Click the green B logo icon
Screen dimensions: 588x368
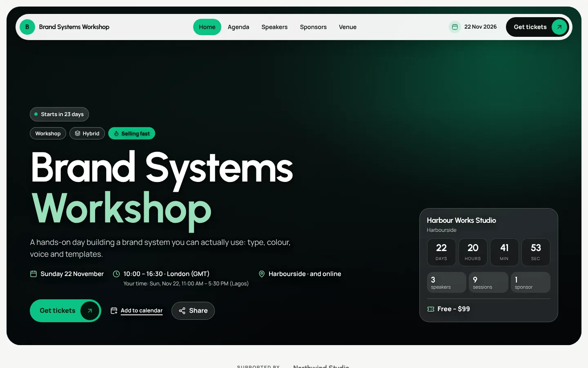point(27,27)
